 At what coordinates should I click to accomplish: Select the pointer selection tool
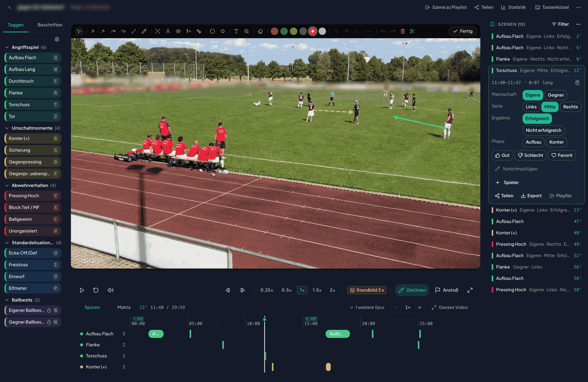79,31
